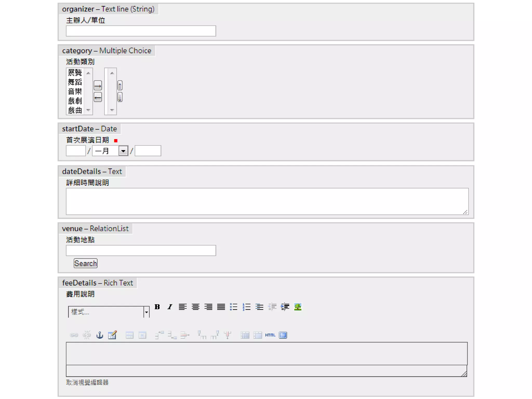Click insert column before icon
Screen dimensions: 532x399
(202, 335)
